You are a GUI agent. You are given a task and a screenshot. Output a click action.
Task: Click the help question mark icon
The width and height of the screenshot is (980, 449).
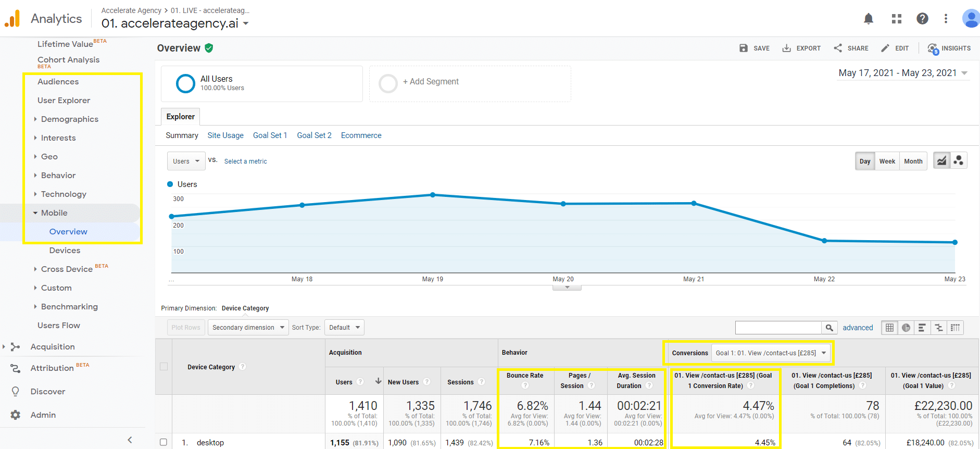coord(922,19)
